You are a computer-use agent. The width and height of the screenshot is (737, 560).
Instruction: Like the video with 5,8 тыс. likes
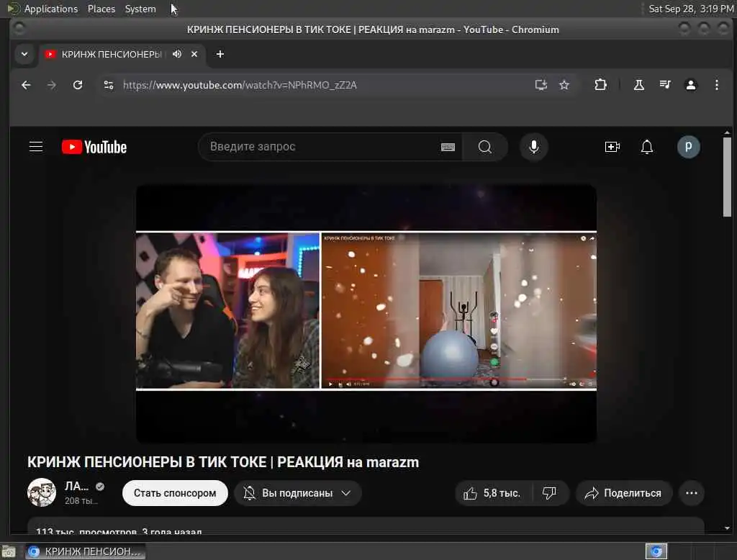(492, 493)
